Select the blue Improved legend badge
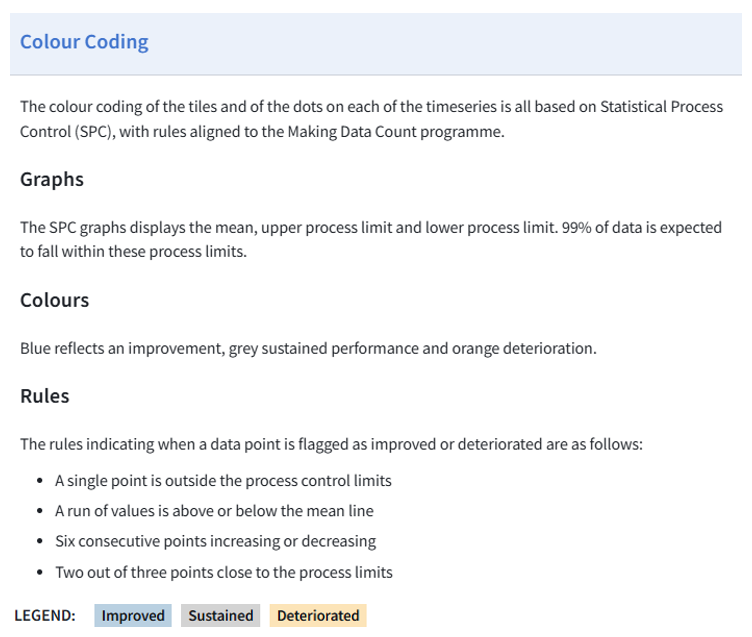Viewport: 752px width, 637px height. point(133,616)
